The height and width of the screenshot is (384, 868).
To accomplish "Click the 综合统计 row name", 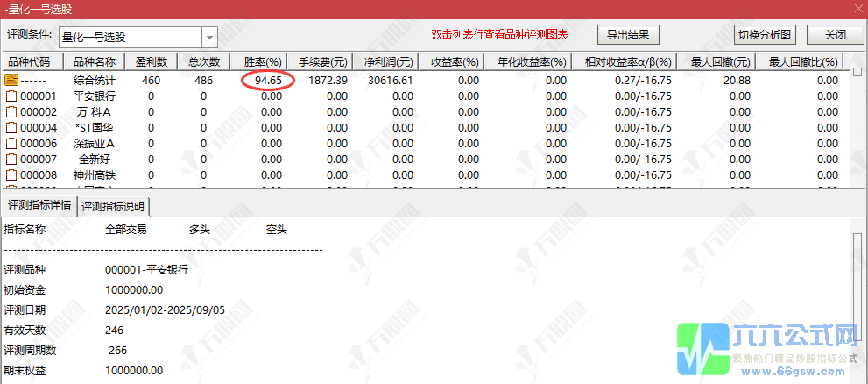I will (95, 81).
